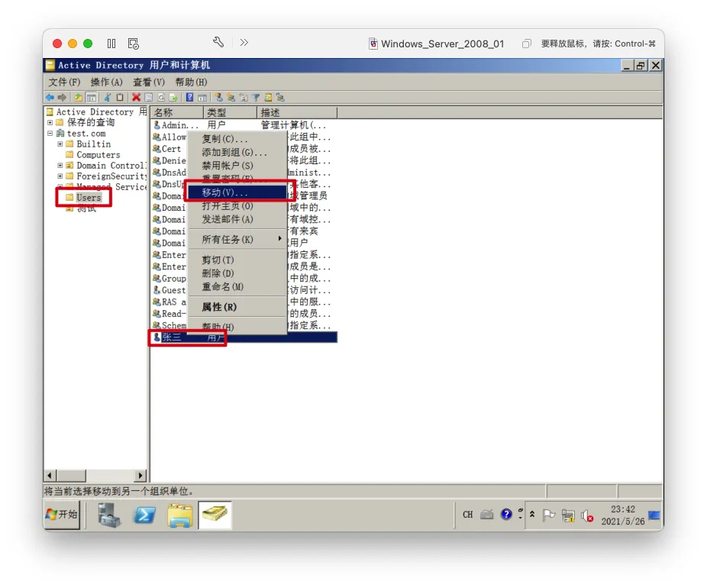This screenshot has height=588, width=707.
Task: Show hidden tray icons arrow
Action: click(x=532, y=515)
